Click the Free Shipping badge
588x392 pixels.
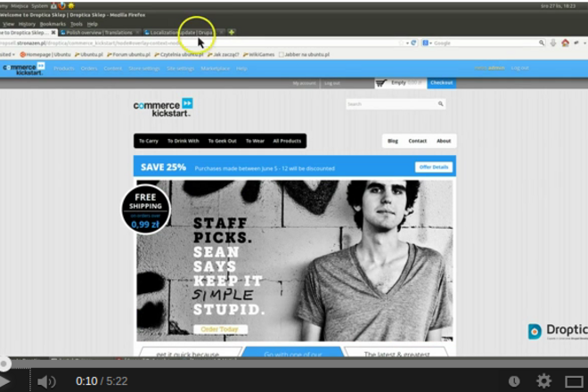tap(145, 209)
